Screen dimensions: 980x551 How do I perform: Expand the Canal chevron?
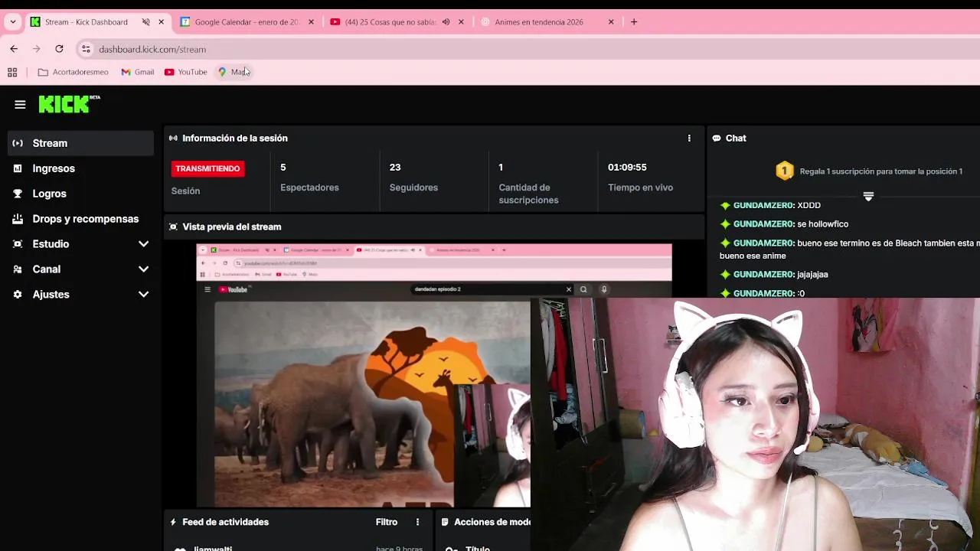tap(143, 269)
